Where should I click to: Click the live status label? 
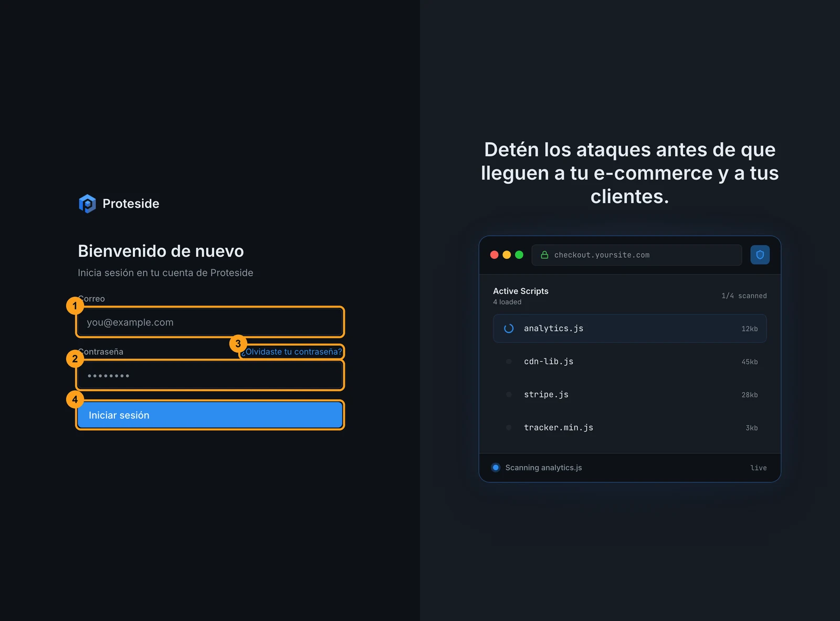(759, 468)
